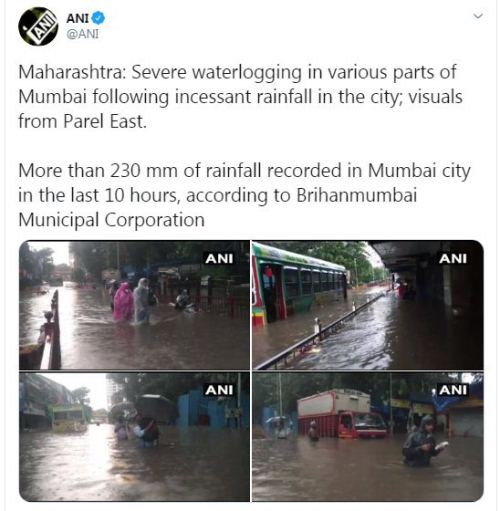This screenshot has width=500, height=511.
Task: Click the red truck in the flooded street
Action: point(342,414)
